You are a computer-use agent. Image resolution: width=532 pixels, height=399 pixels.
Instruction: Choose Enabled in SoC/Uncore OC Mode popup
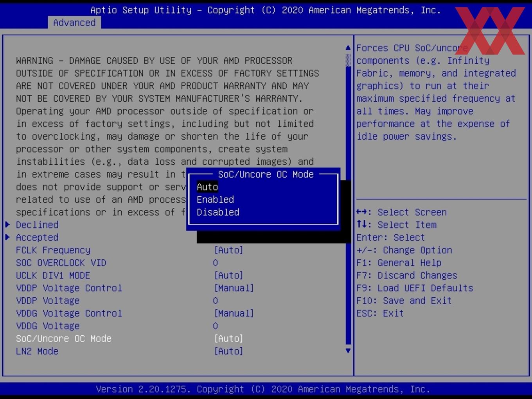(215, 199)
